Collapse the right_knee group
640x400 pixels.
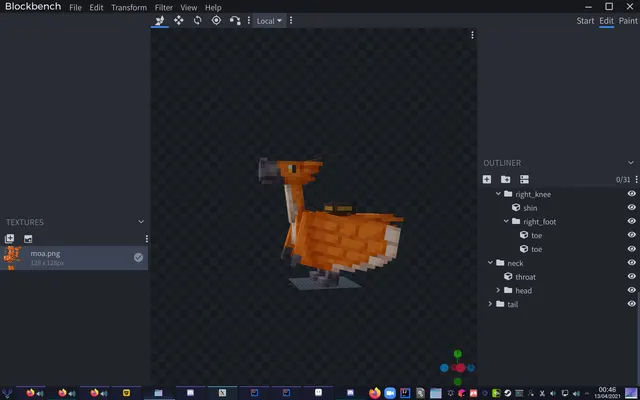pyautogui.click(x=498, y=194)
